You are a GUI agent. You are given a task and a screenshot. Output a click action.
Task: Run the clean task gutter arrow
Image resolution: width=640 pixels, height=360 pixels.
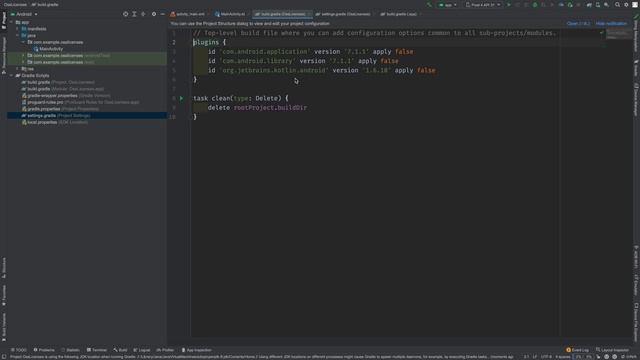182,98
